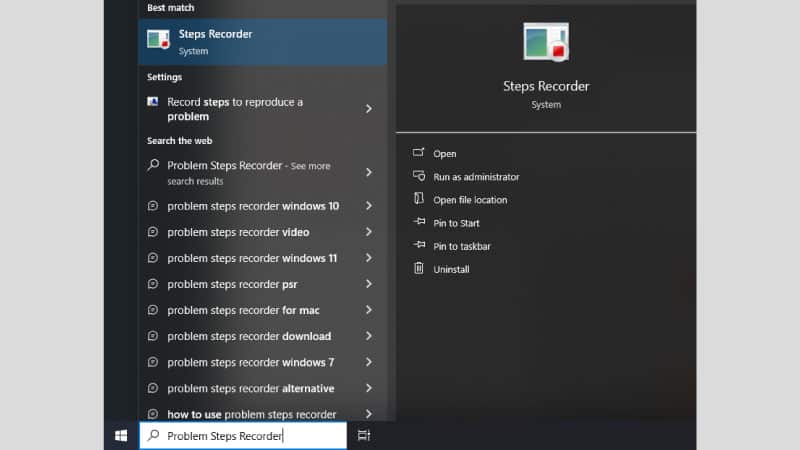Click the Windows Start button
This screenshot has width=800, height=450.
point(121,436)
